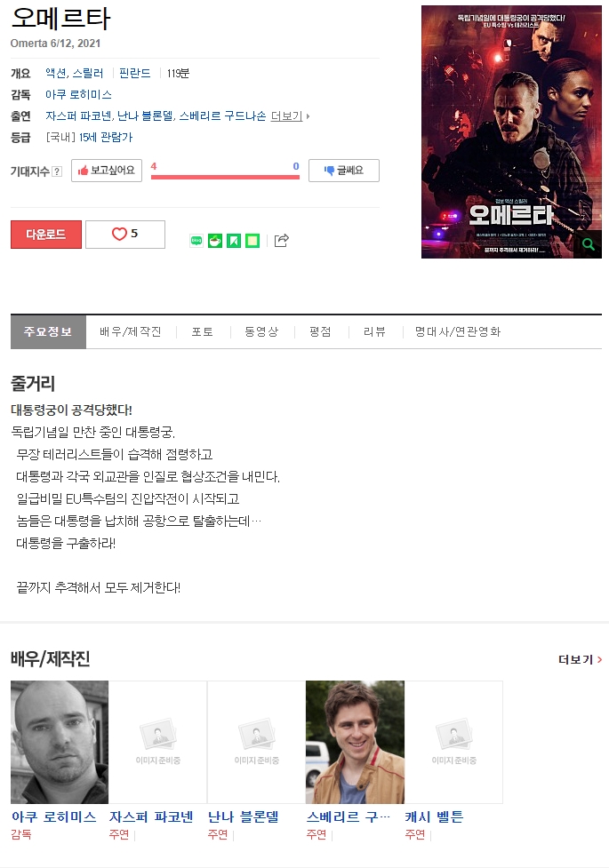Expand cast list with 더보기 beside 출연
This screenshot has width=609, height=868.
click(x=290, y=116)
